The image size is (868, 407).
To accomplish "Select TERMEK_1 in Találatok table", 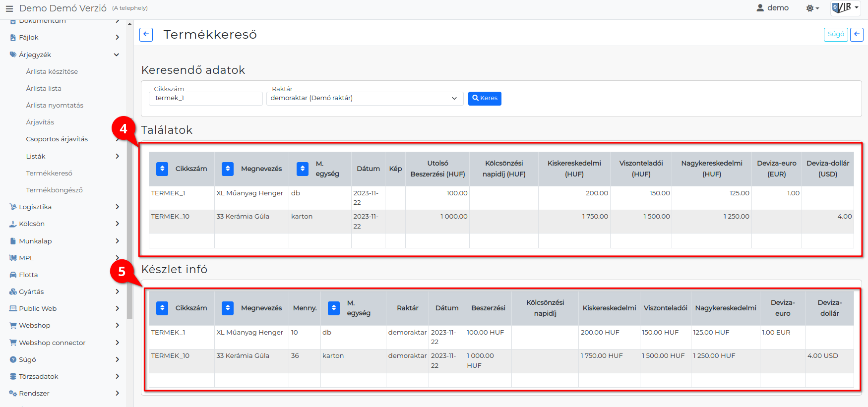I will pos(168,193).
